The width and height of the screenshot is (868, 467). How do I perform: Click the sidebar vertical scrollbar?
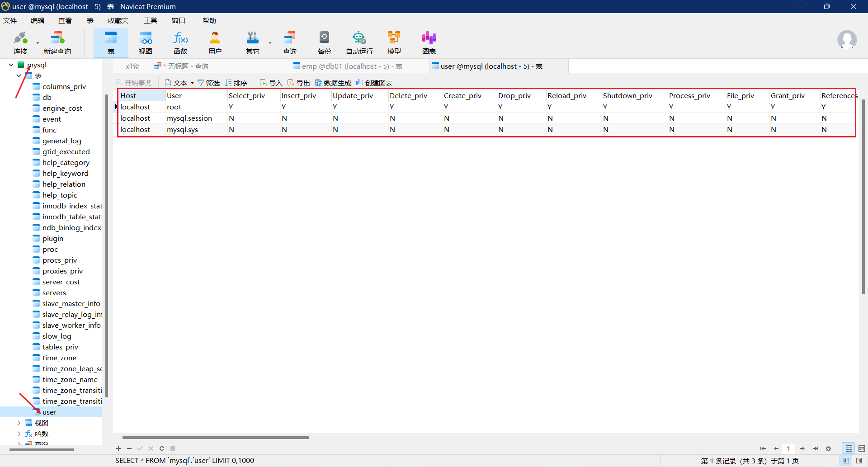[107, 245]
